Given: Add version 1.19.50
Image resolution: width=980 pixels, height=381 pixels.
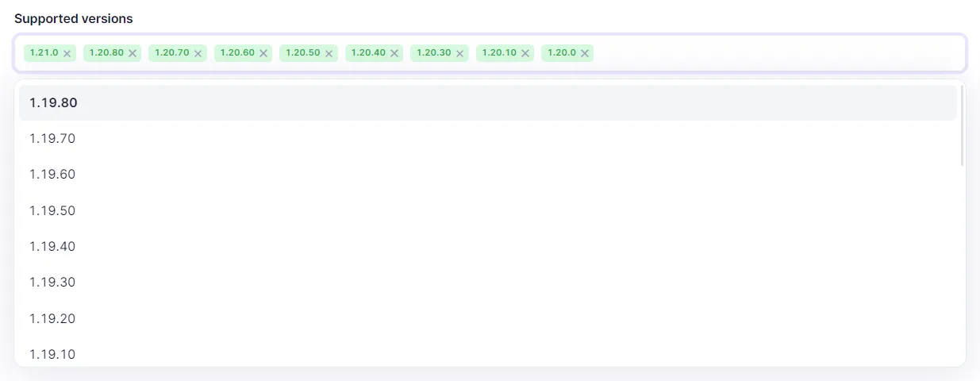Looking at the screenshot, I should click(x=487, y=210).
